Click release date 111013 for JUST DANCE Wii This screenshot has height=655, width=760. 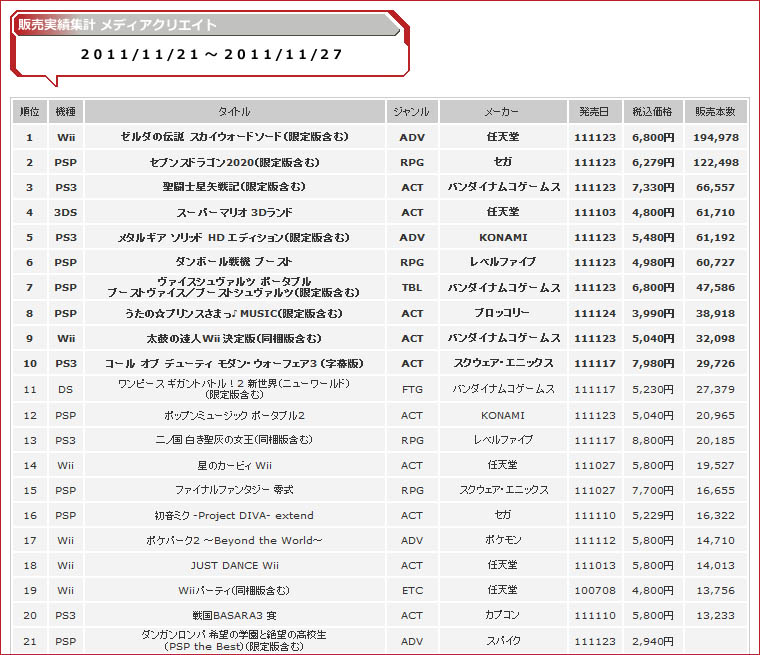click(x=595, y=566)
